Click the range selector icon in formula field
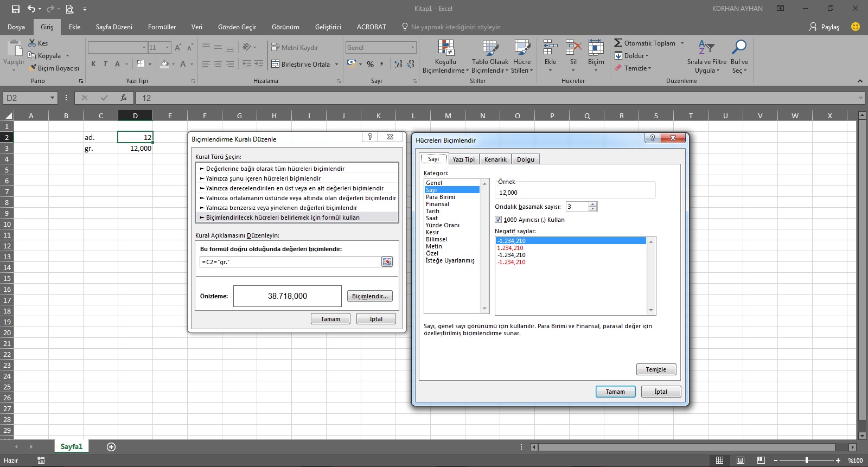The width and height of the screenshot is (868, 467). pos(387,262)
